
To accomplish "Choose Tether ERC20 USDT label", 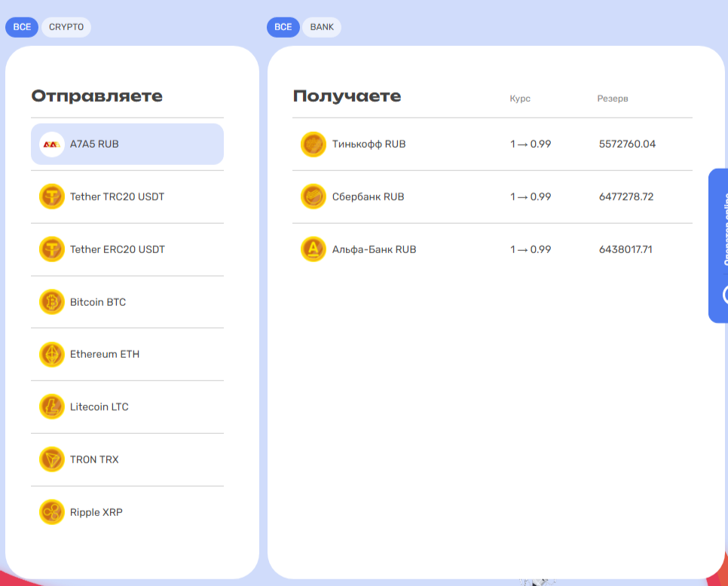I will tap(118, 249).
